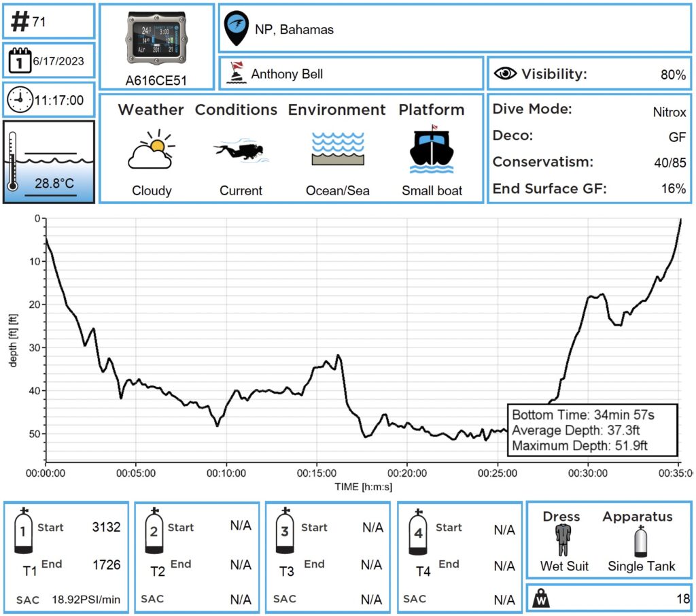Viewport: 696px width, 616px height.
Task: Click the dive buddy flag icon
Action: (234, 73)
